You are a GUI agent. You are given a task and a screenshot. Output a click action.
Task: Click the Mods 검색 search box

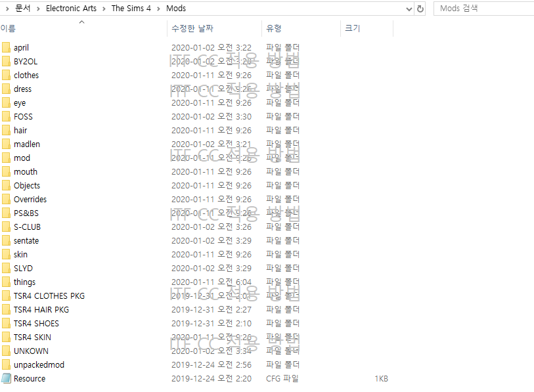click(483, 9)
